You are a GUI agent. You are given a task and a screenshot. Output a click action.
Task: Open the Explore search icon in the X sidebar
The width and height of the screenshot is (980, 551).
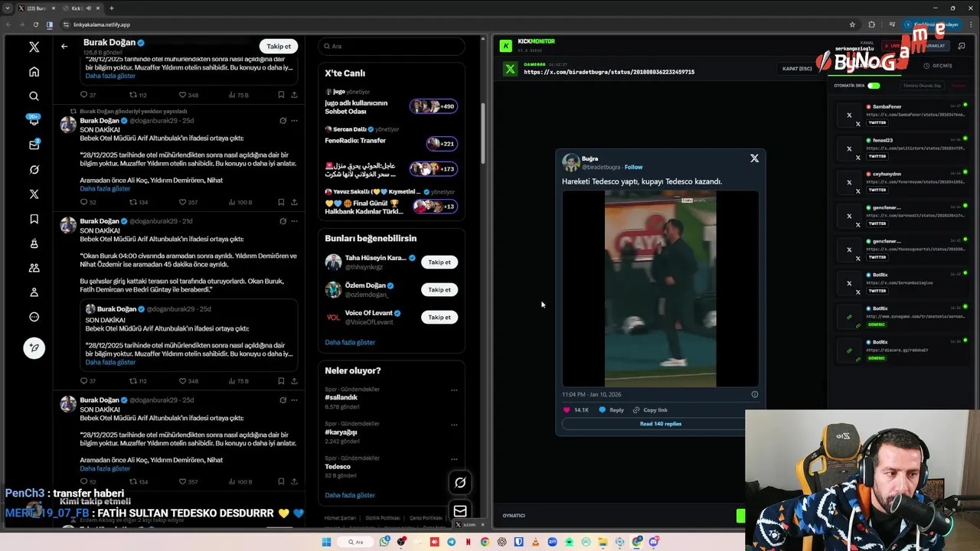coord(34,96)
